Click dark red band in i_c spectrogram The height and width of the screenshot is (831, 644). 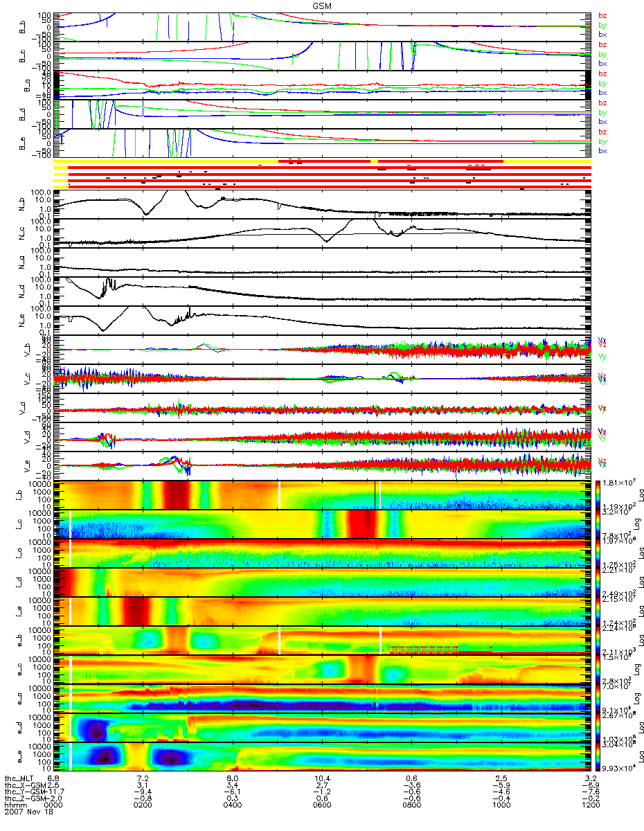tap(361, 524)
